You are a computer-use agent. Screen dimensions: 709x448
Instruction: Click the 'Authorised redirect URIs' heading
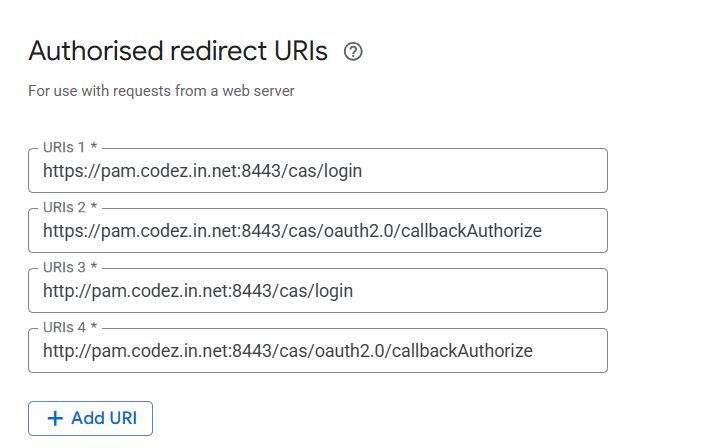pos(178,52)
